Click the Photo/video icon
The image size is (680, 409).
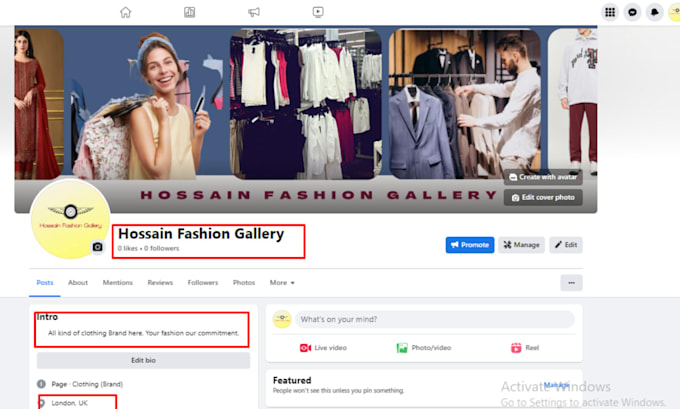pyautogui.click(x=402, y=348)
